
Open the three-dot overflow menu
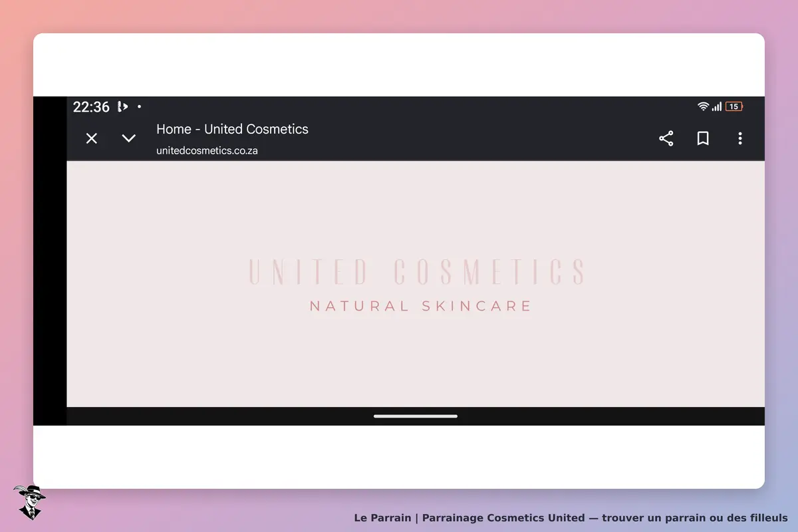coord(740,138)
